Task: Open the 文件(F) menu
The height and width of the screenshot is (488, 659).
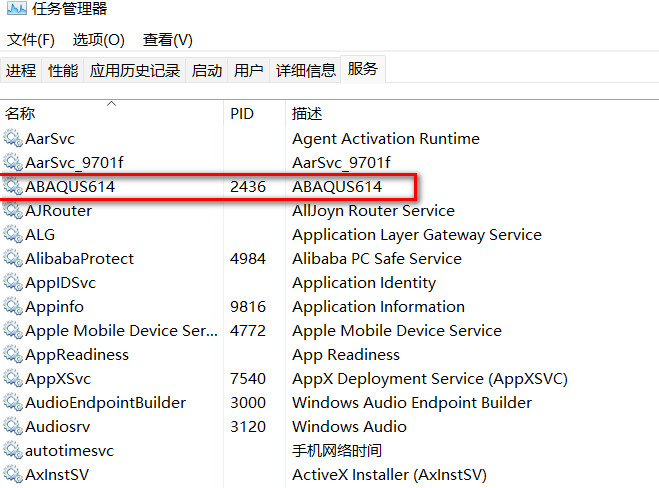Action: [x=31, y=40]
